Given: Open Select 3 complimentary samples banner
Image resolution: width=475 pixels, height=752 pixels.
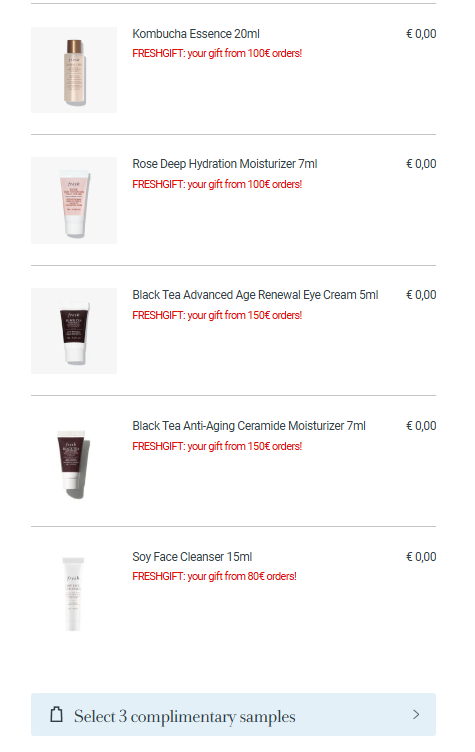Looking at the screenshot, I should coord(233,715).
